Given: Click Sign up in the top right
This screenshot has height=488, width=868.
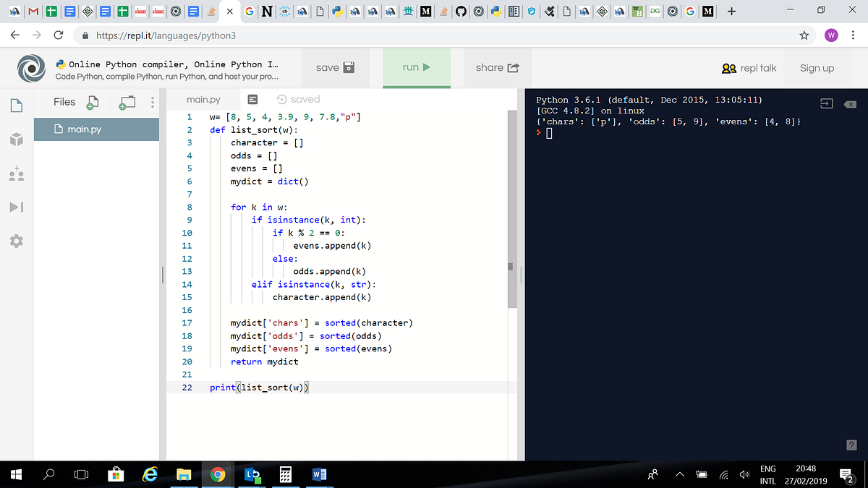Looking at the screenshot, I should (817, 68).
